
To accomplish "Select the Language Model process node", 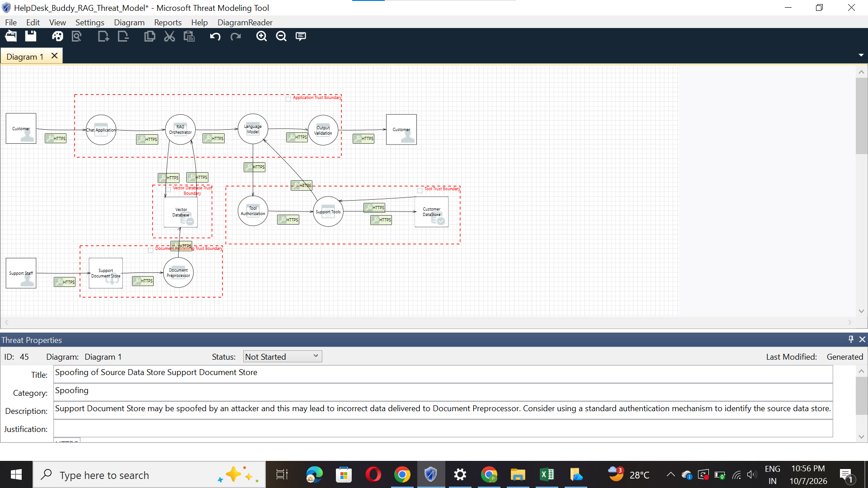I will 253,129.
